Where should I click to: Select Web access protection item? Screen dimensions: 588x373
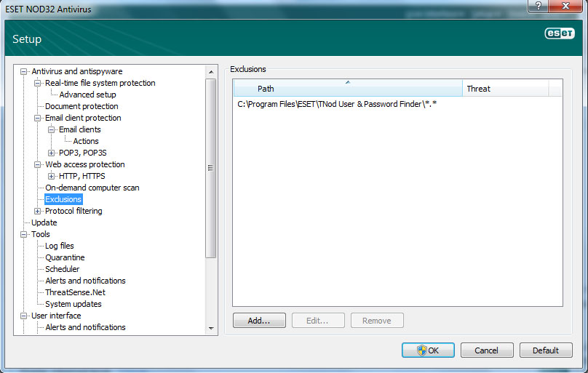pyautogui.click(x=84, y=164)
